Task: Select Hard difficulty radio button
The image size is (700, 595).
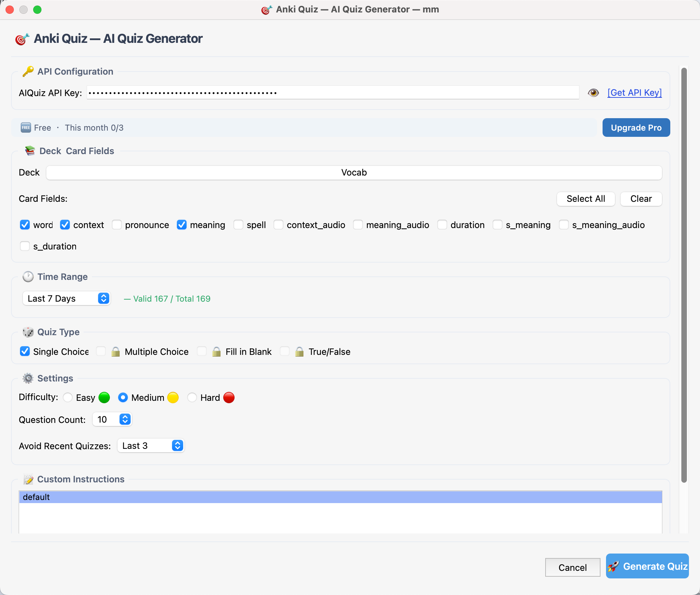Action: [192, 398]
